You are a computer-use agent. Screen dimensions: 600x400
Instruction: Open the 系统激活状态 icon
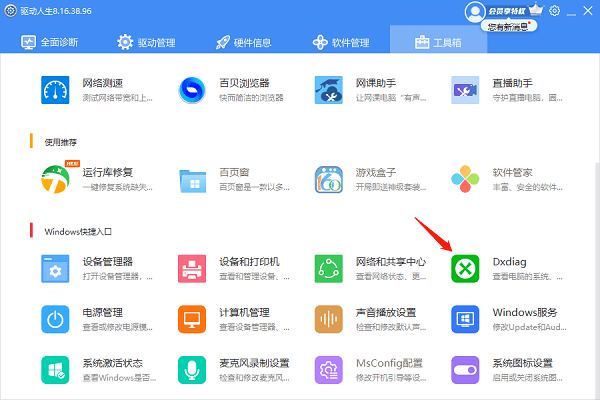click(55, 370)
